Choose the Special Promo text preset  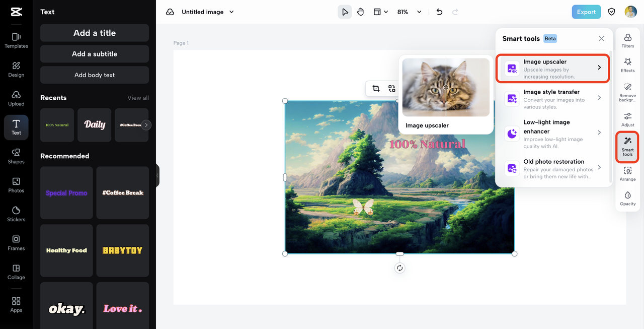click(66, 193)
